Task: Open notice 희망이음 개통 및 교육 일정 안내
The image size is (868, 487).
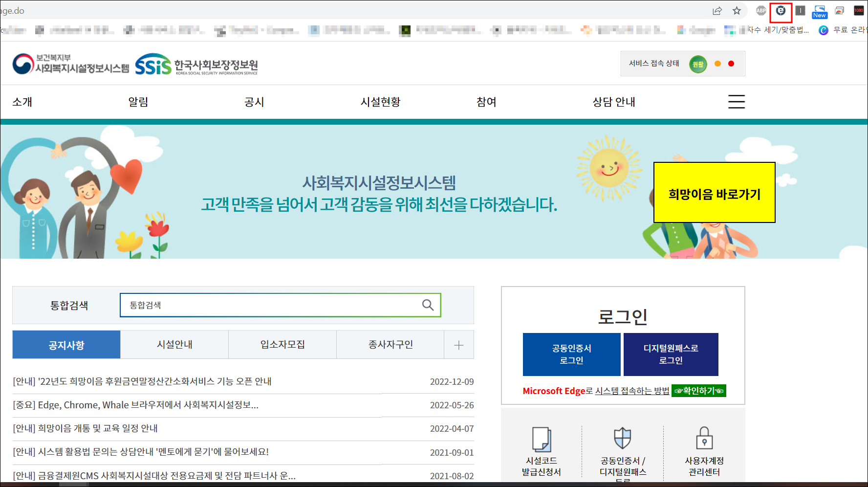Action: click(x=85, y=428)
